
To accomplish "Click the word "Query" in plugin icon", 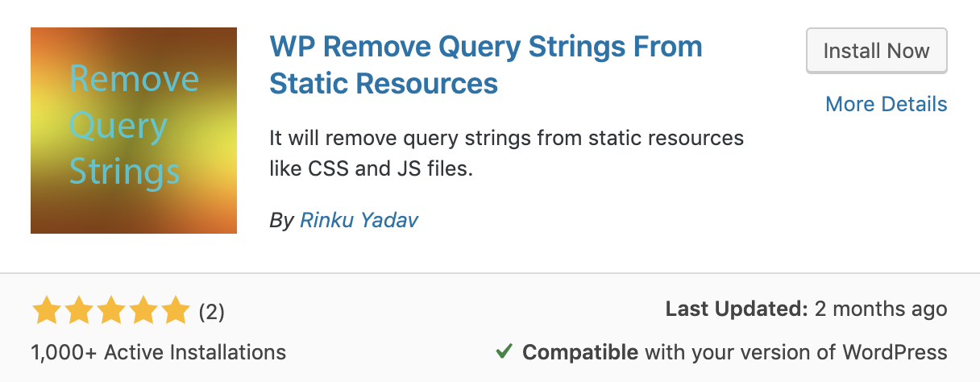I will pos(118,127).
